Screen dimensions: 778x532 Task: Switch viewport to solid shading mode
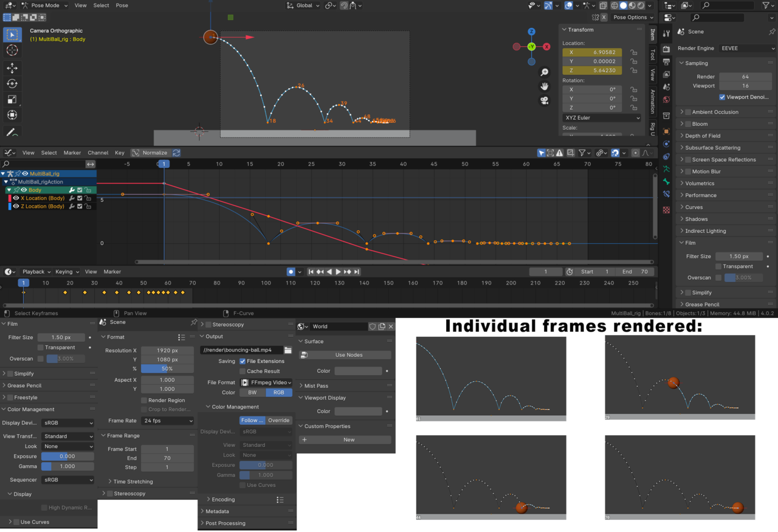pos(623,5)
